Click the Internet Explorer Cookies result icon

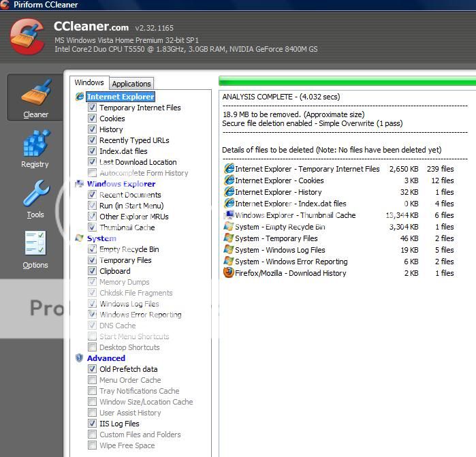[229, 180]
